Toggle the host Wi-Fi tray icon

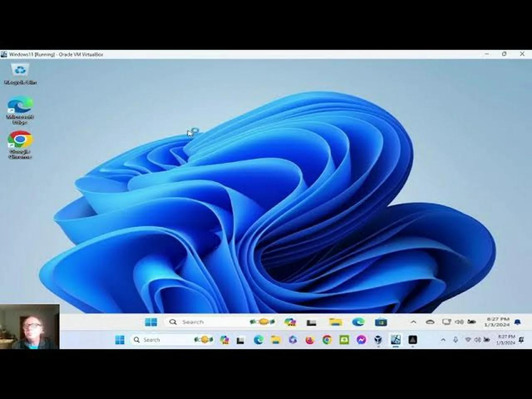[x=468, y=340]
